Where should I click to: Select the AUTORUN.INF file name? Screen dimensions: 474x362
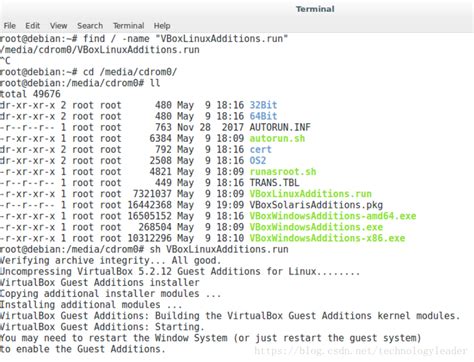pyautogui.click(x=280, y=127)
